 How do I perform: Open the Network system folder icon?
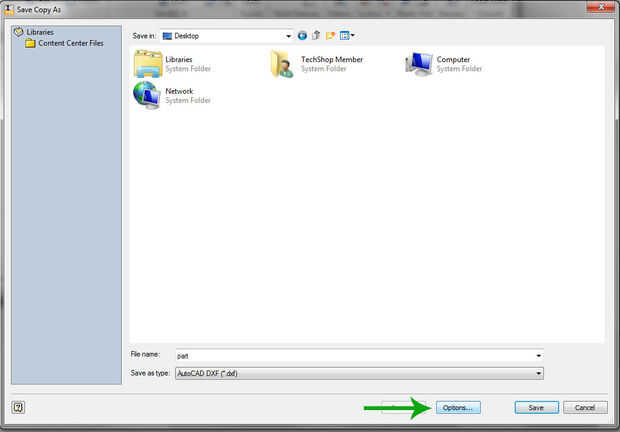point(147,95)
